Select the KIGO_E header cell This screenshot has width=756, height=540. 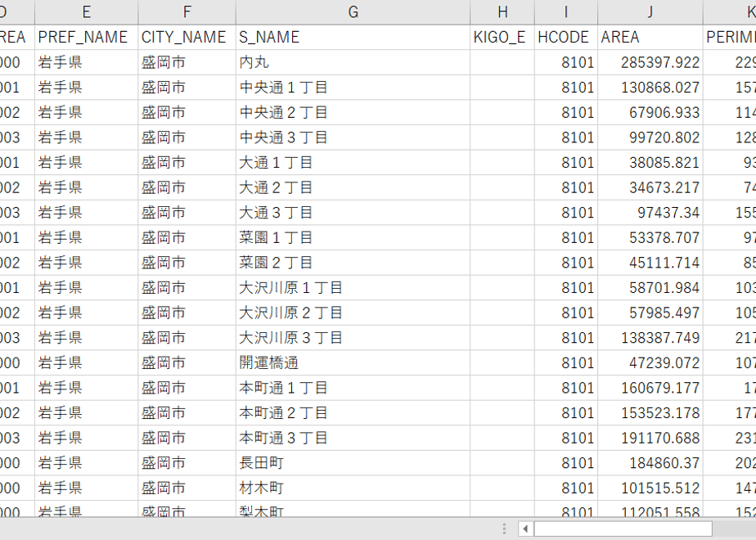[502, 37]
